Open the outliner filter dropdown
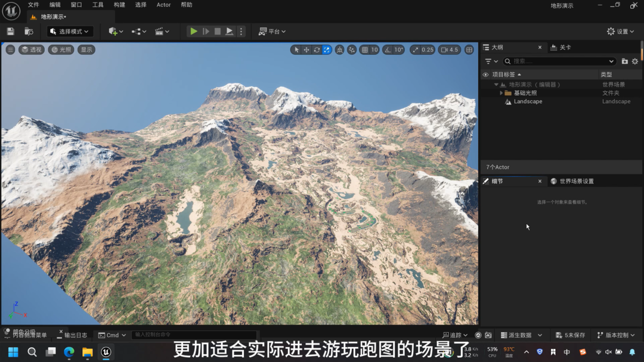The height and width of the screenshot is (362, 644). [491, 61]
